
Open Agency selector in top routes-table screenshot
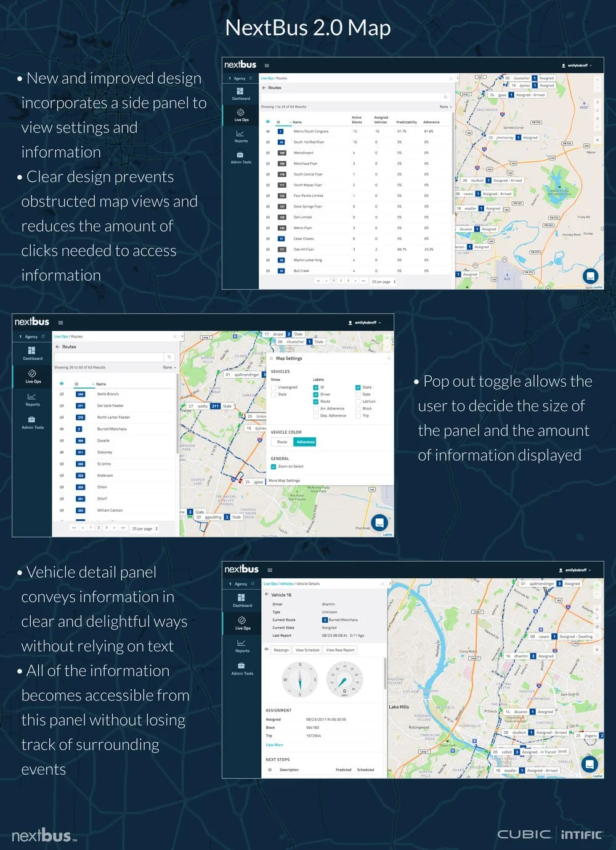click(240, 78)
